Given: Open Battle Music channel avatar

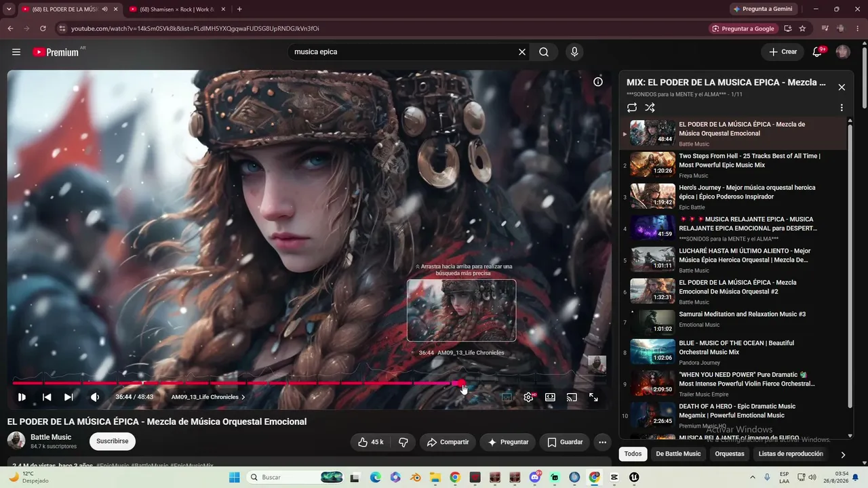Looking at the screenshot, I should pos(16,441).
